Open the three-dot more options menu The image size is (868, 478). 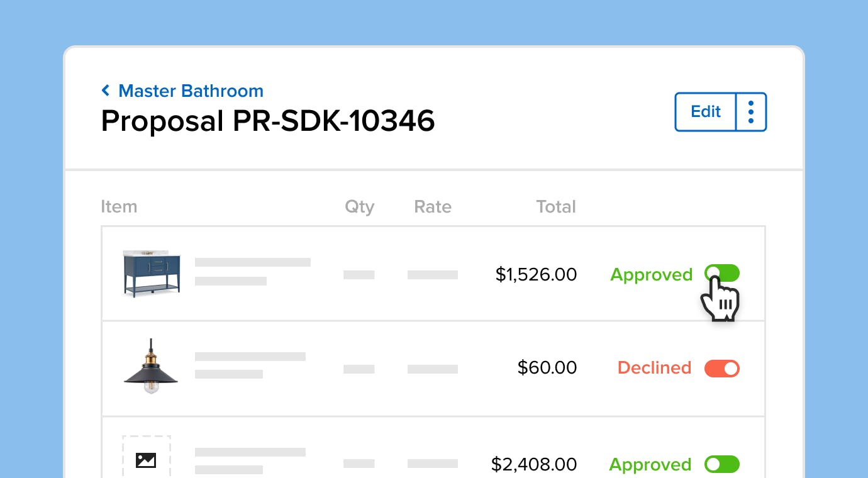[x=751, y=112]
